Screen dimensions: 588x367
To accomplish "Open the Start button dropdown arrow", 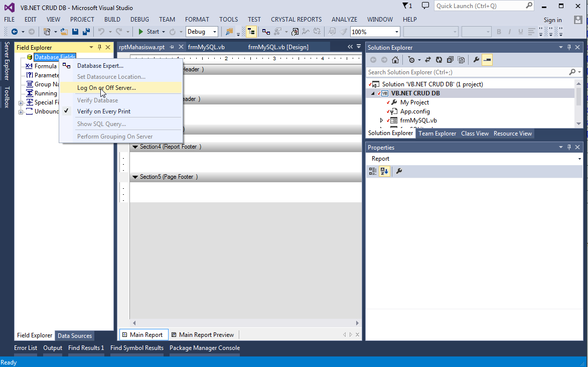I will click(x=164, y=32).
